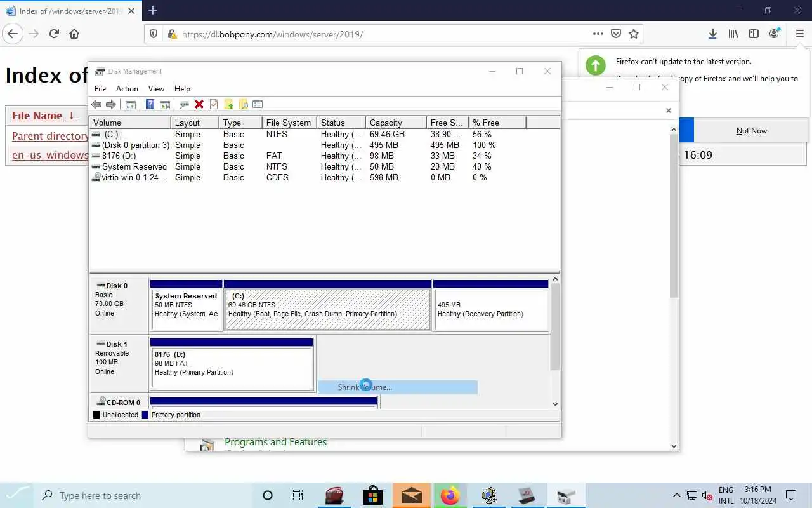812x508 pixels.
Task: Click the yellow folder with green arrow icon
Action: pos(228,105)
